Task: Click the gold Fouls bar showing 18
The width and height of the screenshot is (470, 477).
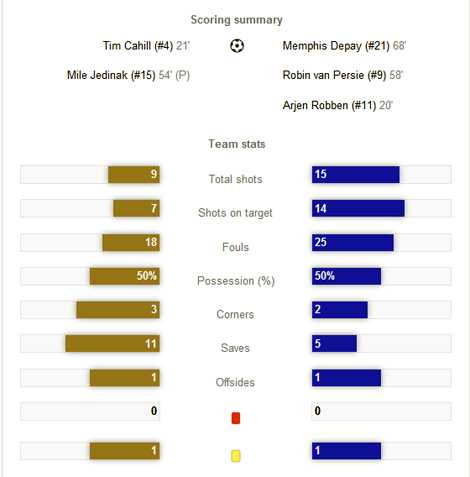Action: tap(131, 242)
